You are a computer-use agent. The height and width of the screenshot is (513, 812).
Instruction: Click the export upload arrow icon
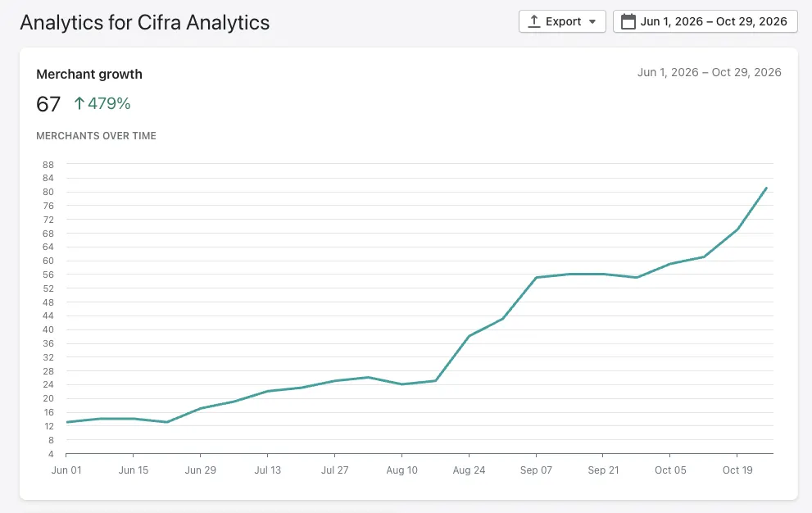[x=534, y=21]
